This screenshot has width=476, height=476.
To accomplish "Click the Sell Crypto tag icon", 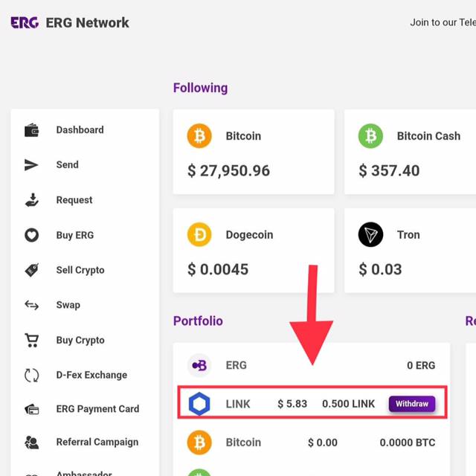I will click(31, 270).
